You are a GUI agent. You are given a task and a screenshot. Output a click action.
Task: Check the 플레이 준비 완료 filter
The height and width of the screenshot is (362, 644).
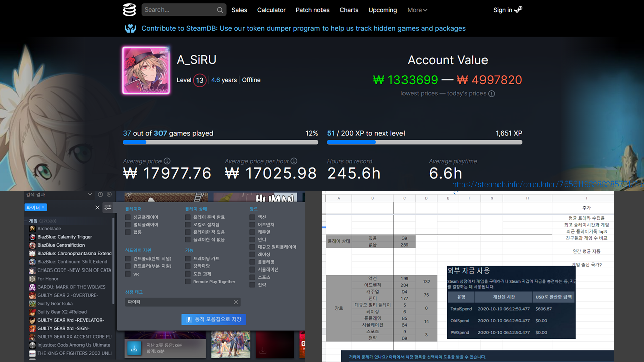coord(188,217)
